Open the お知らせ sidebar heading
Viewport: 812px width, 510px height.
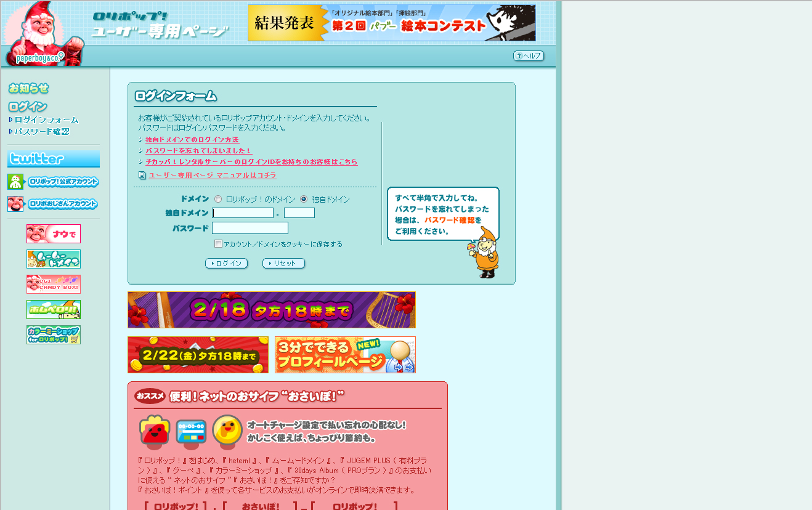point(29,88)
